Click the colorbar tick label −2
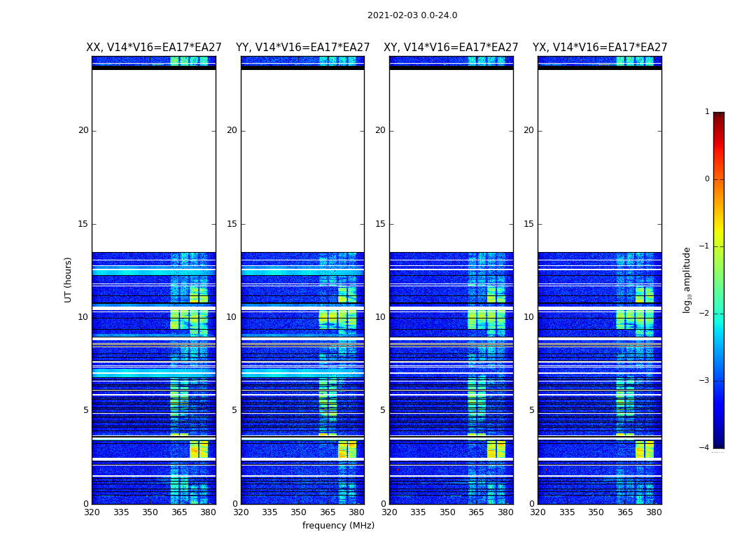The height and width of the screenshot is (560, 735). tap(704, 313)
